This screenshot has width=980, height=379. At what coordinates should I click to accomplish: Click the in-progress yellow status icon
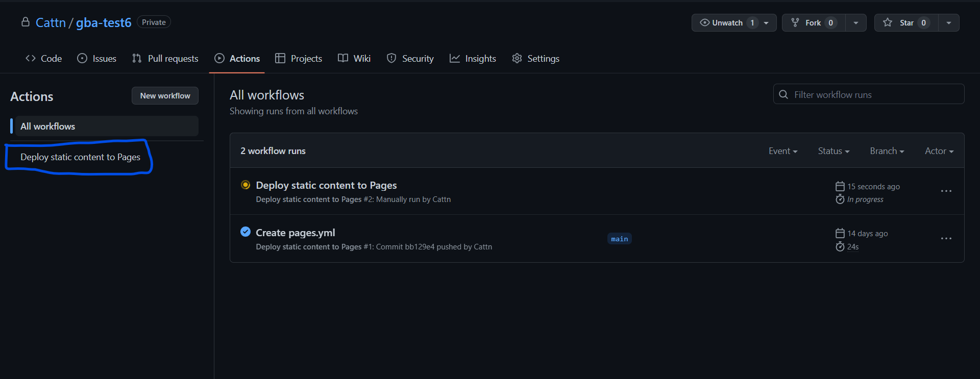pos(246,185)
